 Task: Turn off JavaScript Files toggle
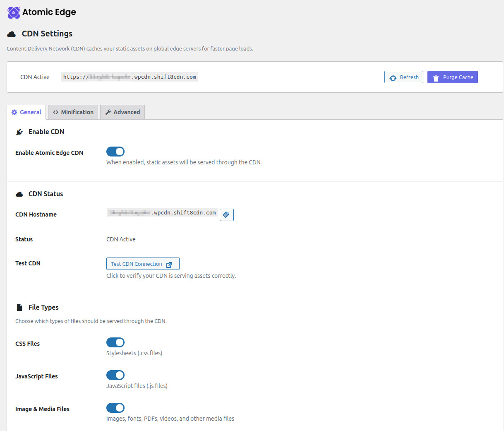115,375
